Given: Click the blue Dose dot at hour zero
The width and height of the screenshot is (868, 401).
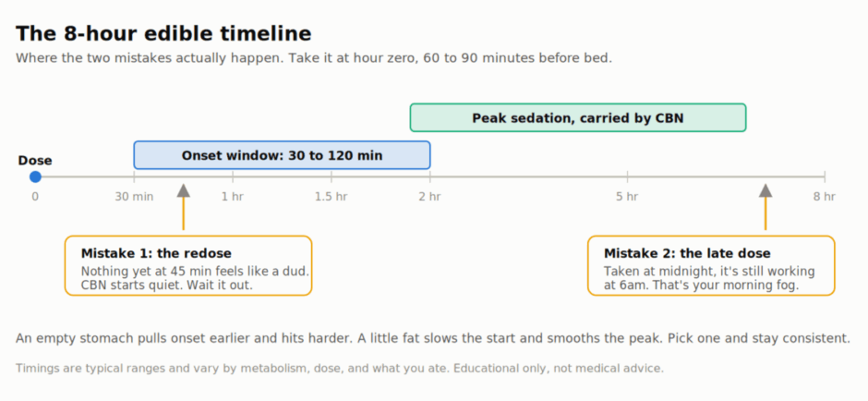Looking at the screenshot, I should 35,176.
